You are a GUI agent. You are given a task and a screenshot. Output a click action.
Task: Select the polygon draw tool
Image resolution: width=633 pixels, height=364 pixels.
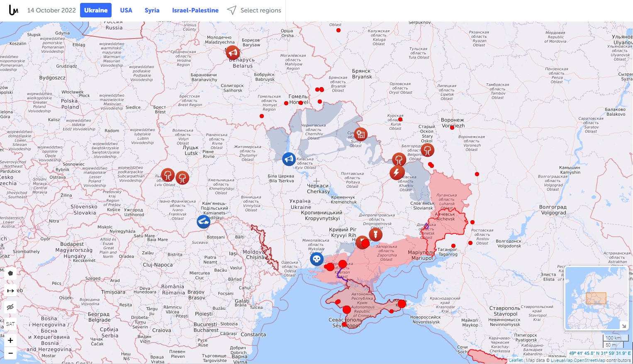10,273
